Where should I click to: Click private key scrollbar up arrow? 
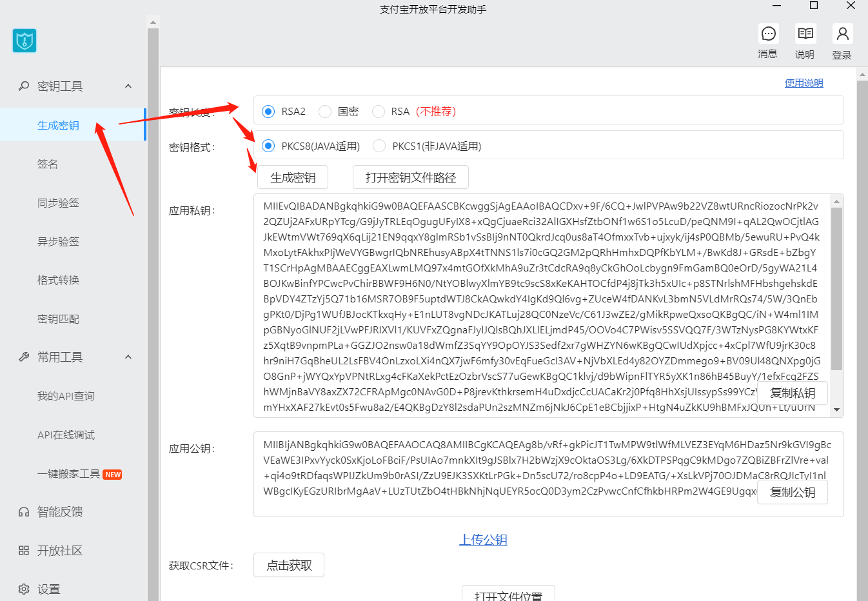point(837,201)
